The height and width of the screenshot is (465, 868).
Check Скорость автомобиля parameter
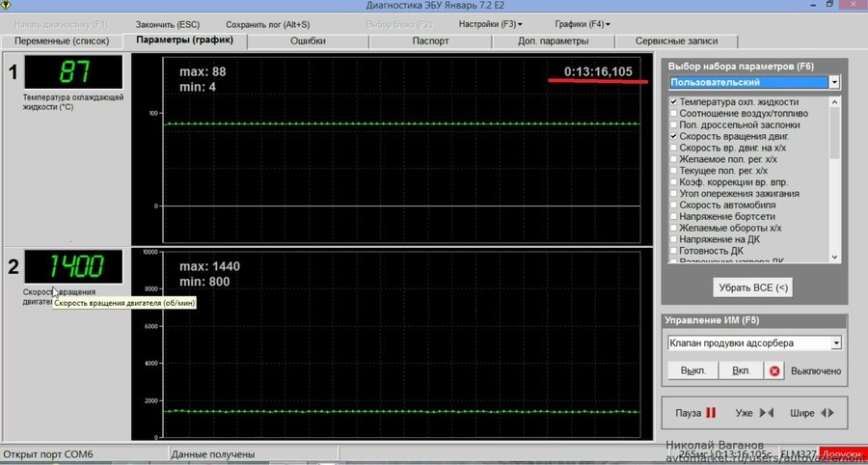pyautogui.click(x=674, y=205)
